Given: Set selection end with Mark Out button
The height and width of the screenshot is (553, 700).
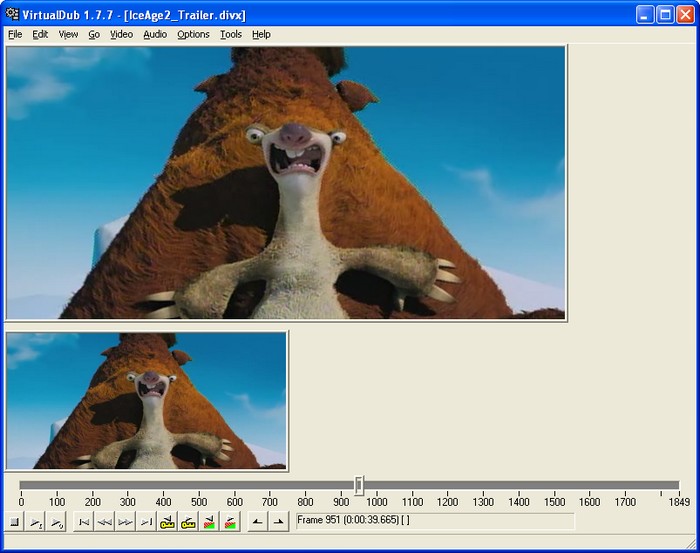Looking at the screenshot, I should coord(279,521).
